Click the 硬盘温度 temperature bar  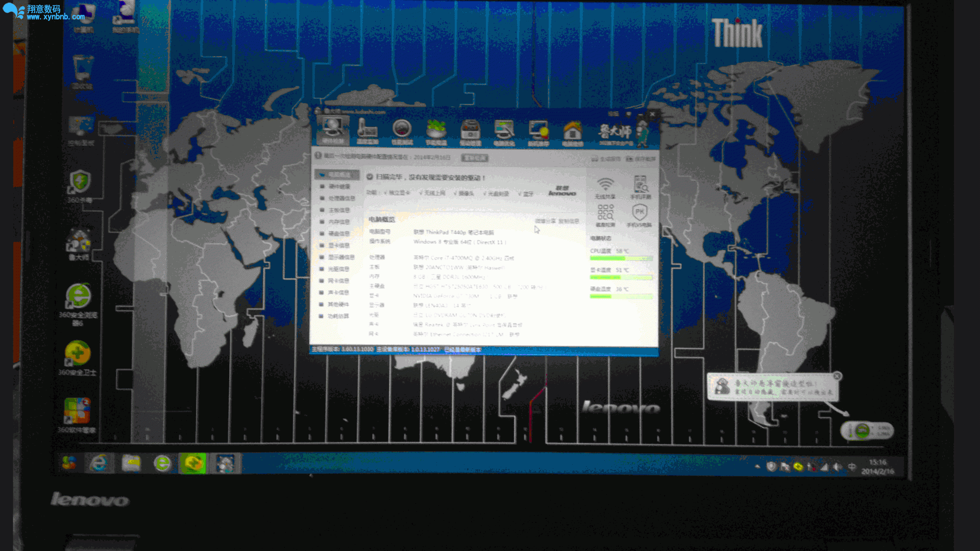[x=621, y=296]
